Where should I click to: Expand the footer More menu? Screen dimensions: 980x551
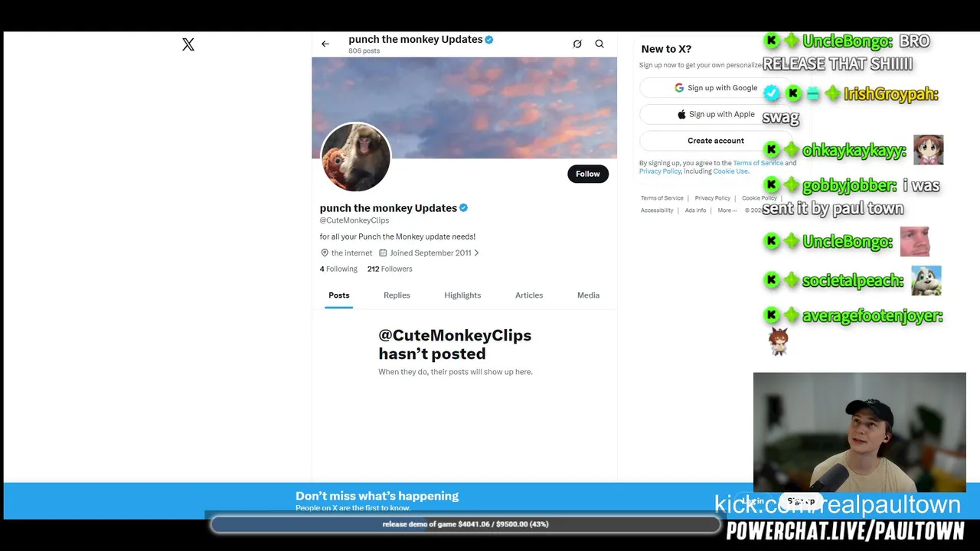(727, 210)
